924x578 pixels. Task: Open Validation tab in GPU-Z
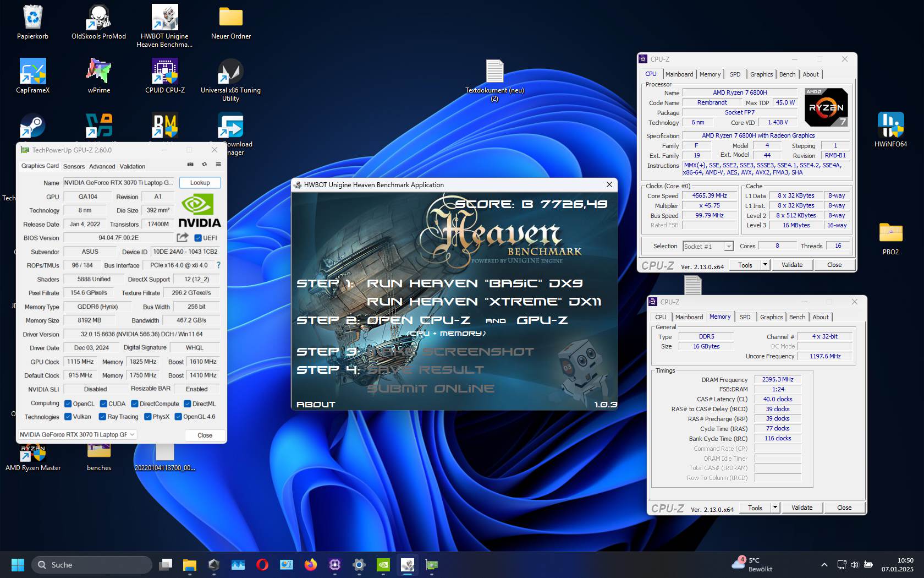pos(133,166)
